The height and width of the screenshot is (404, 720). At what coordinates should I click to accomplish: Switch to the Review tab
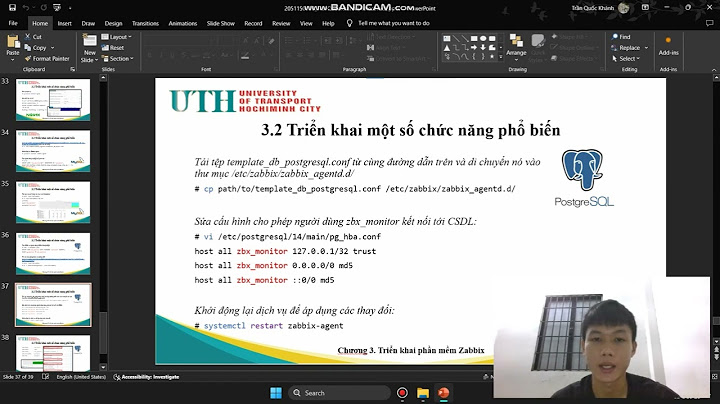click(281, 23)
